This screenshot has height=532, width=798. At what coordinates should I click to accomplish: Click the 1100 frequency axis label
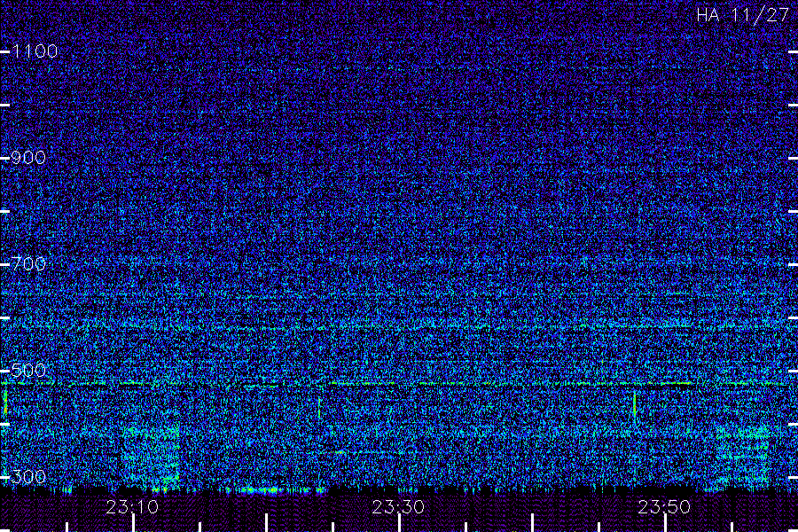(x=35, y=51)
